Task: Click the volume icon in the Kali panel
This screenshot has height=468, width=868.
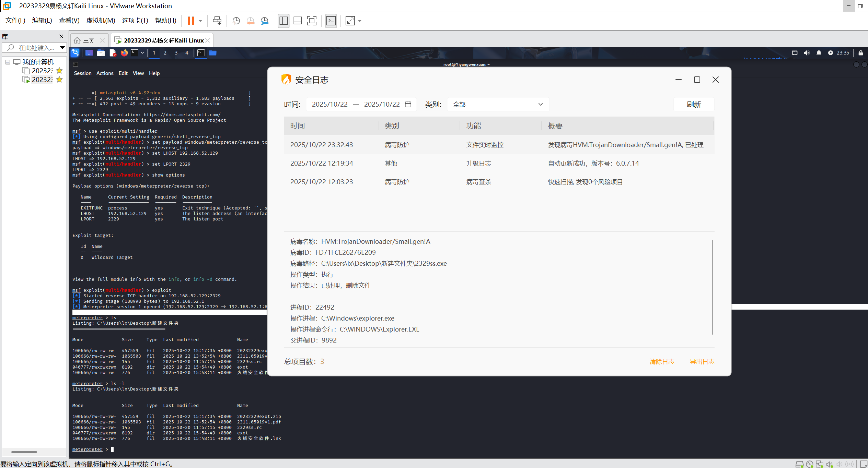Action: (807, 52)
